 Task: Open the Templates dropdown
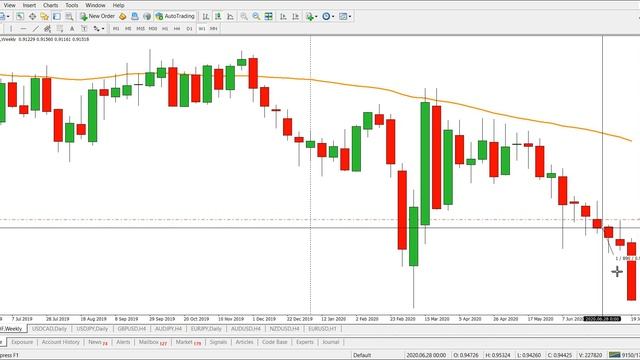[x=345, y=16]
